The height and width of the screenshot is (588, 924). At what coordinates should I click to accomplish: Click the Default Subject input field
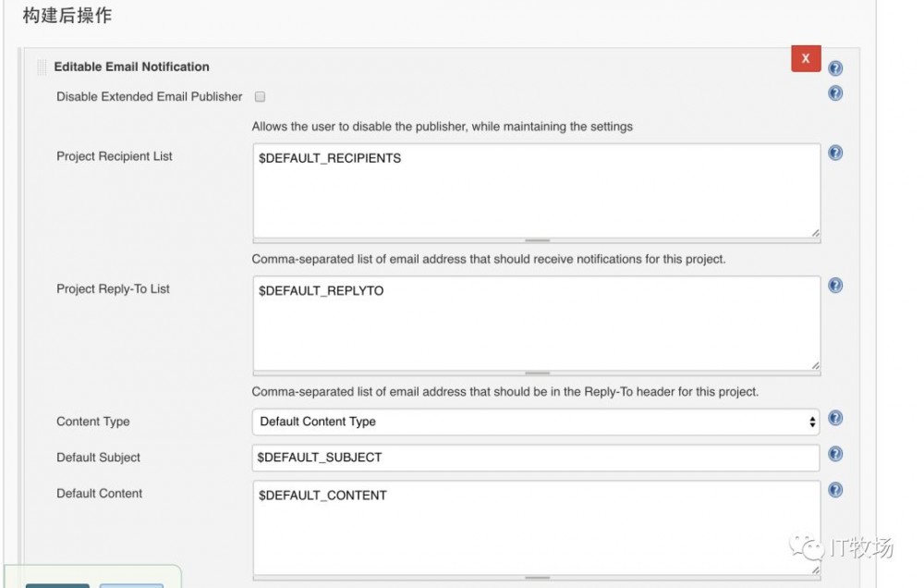[536, 458]
